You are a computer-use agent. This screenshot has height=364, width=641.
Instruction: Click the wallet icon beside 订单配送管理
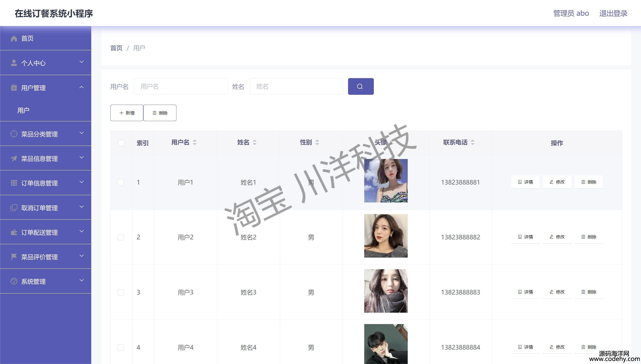click(14, 232)
